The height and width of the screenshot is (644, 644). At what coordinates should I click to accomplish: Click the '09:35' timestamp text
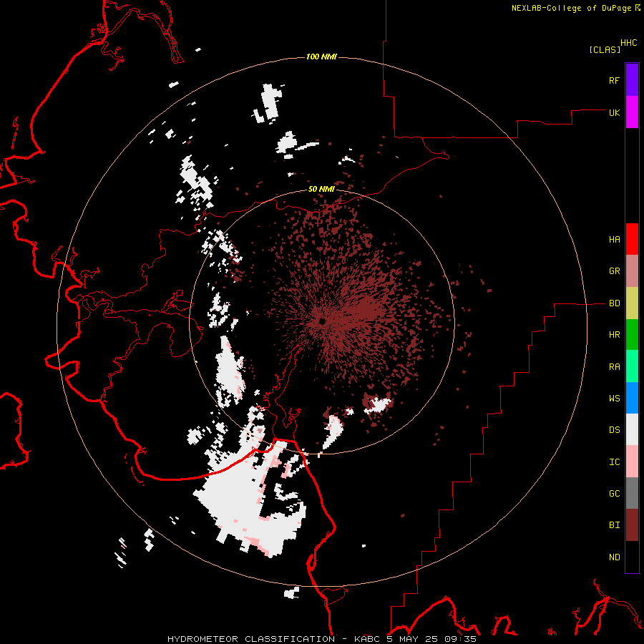[x=460, y=639]
